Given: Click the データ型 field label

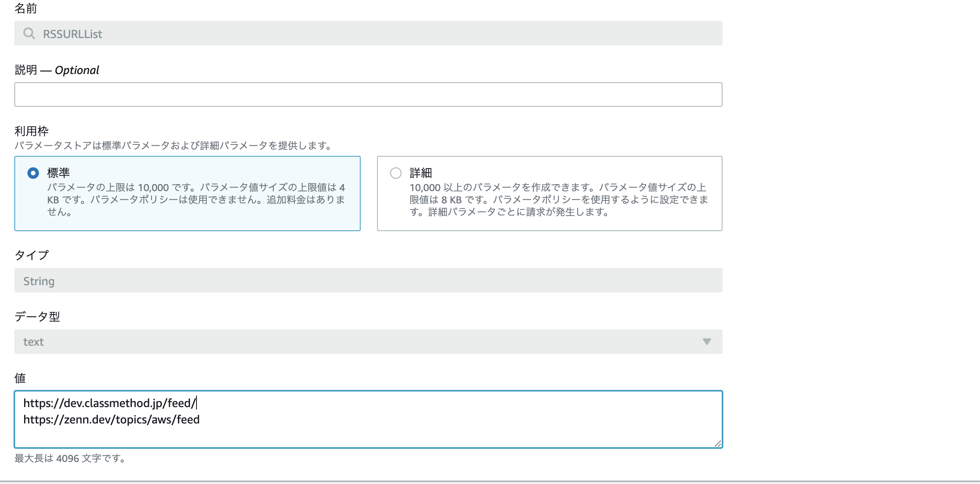Looking at the screenshot, I should [37, 317].
